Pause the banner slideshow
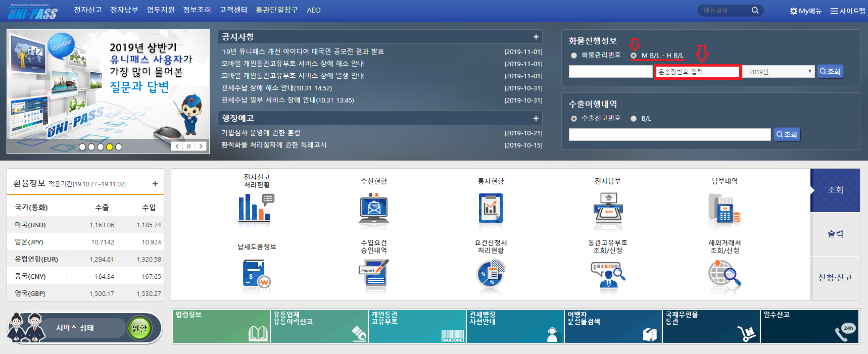868x354 pixels. pos(189,146)
